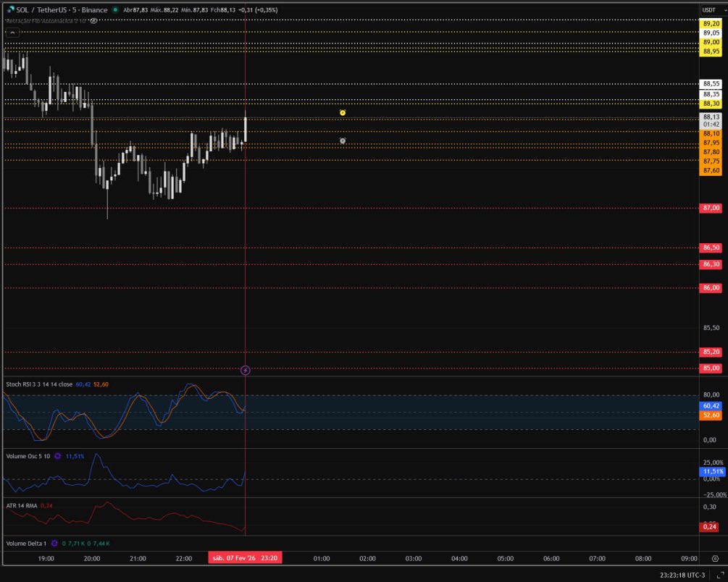
Task: Click the gray circle marker on the chart
Action: 343,140
